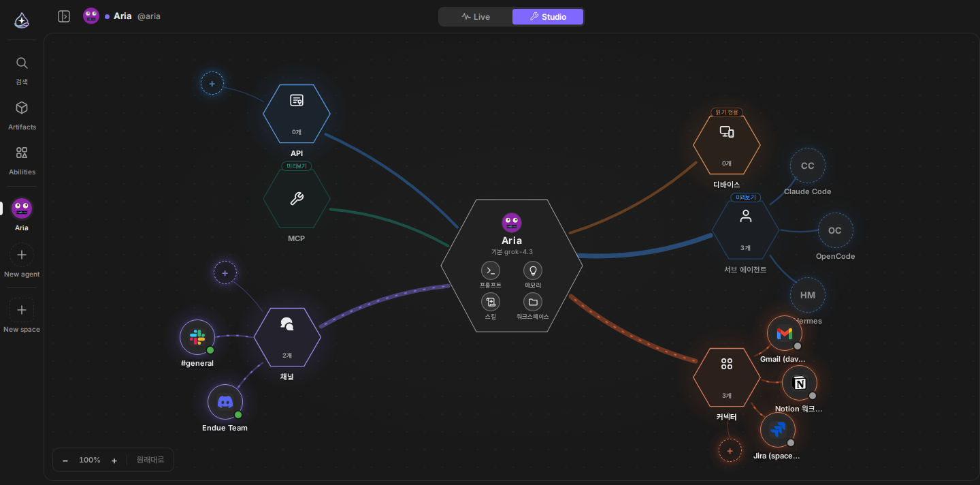Open the 서브 에이전트 sub-agents node
The image size is (980, 485).
coord(745,230)
